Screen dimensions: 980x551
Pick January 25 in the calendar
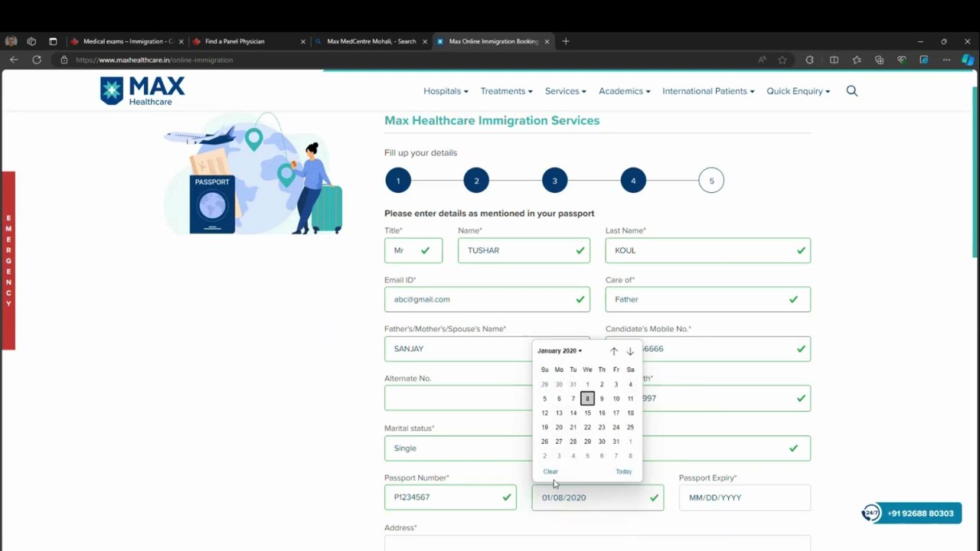[630, 427]
